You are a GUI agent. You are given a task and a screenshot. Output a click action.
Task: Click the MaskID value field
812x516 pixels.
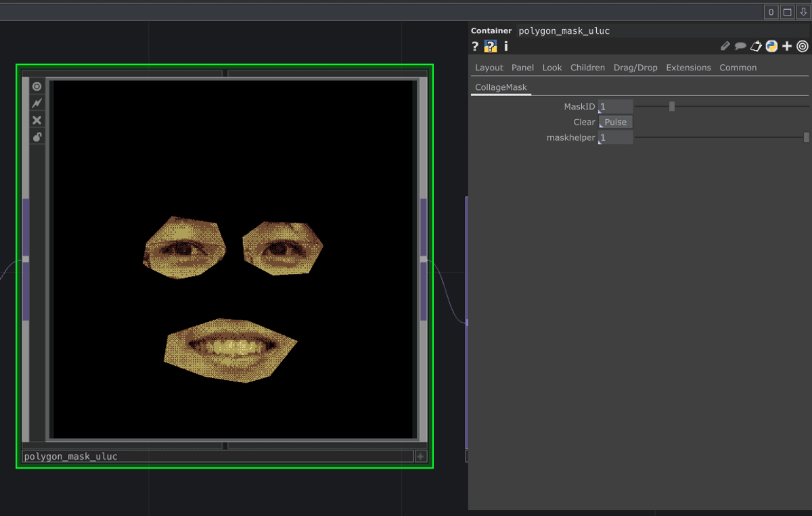click(616, 107)
